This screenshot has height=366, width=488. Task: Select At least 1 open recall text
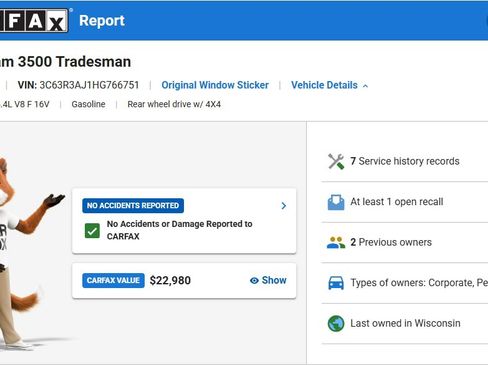click(x=397, y=202)
